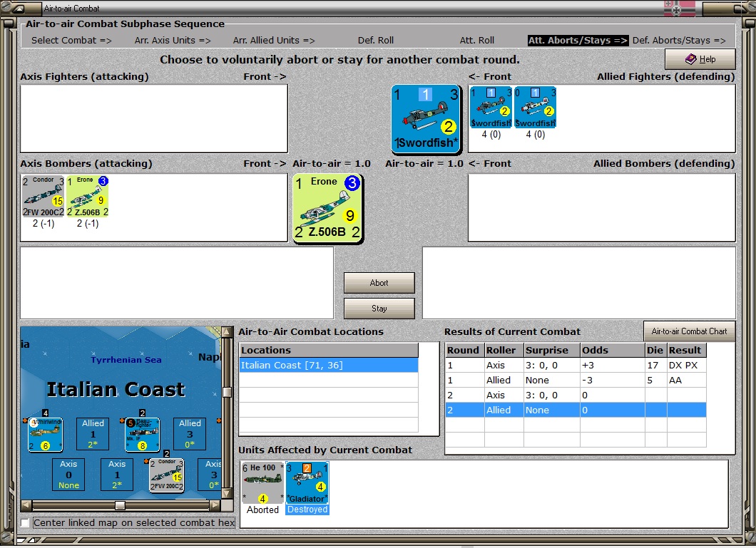Click the Surprise column header

[551, 350]
